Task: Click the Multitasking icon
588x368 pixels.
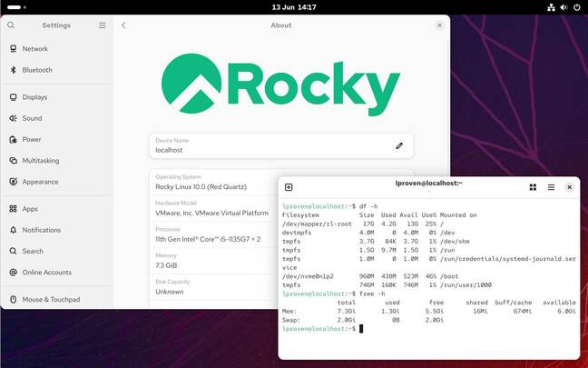Action: coord(13,160)
